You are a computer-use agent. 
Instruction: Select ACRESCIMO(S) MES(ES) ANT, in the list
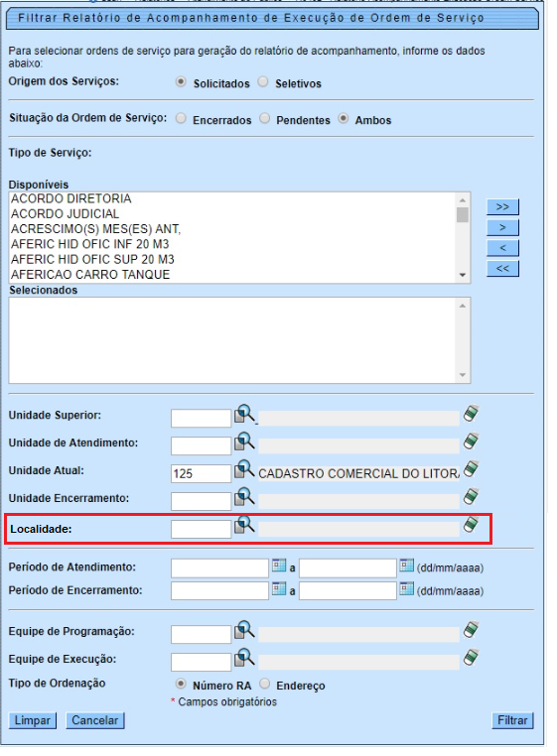(x=95, y=229)
